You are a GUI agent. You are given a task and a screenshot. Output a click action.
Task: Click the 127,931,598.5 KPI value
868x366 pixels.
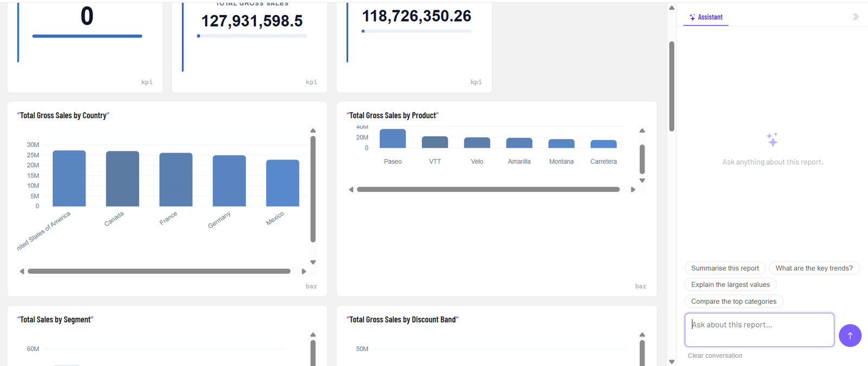click(252, 21)
